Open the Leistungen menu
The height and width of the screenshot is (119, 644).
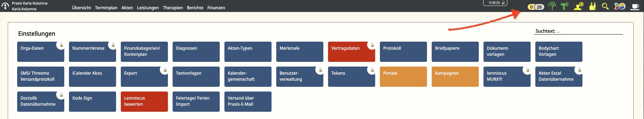point(148,8)
